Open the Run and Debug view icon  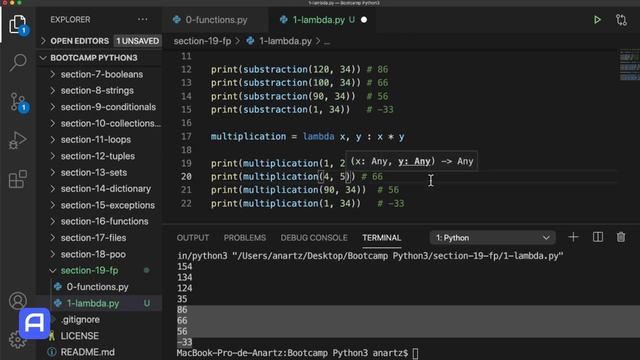18,140
